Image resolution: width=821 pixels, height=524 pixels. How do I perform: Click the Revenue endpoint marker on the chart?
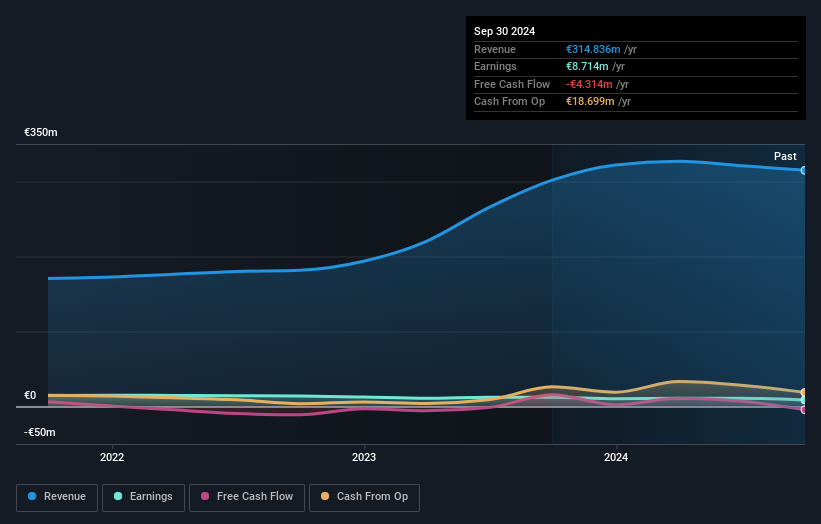coord(804,171)
